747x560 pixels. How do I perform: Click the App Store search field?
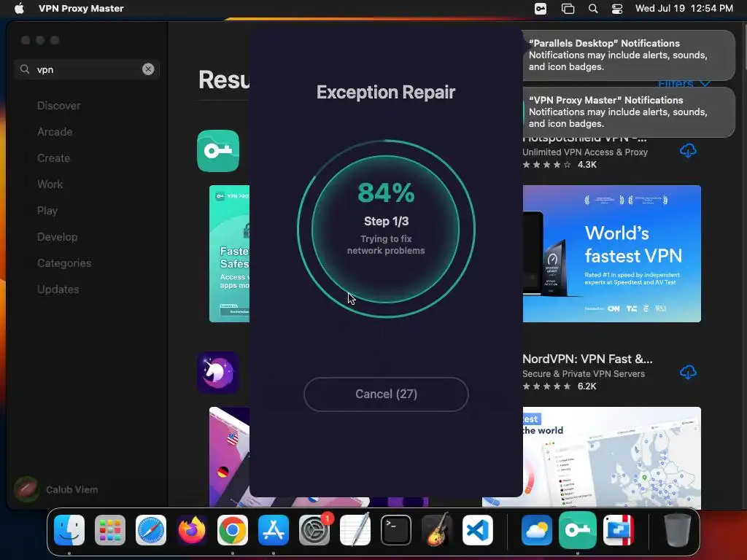tap(87, 69)
